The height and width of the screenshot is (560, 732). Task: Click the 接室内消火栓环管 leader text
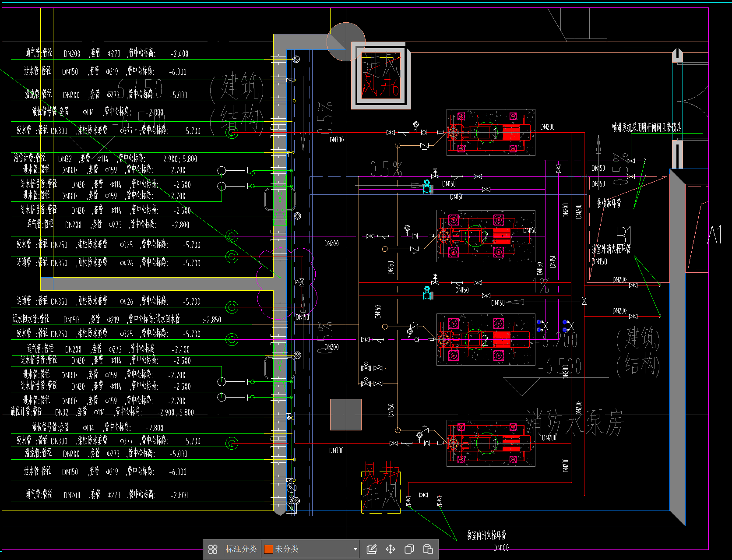coord(486,535)
